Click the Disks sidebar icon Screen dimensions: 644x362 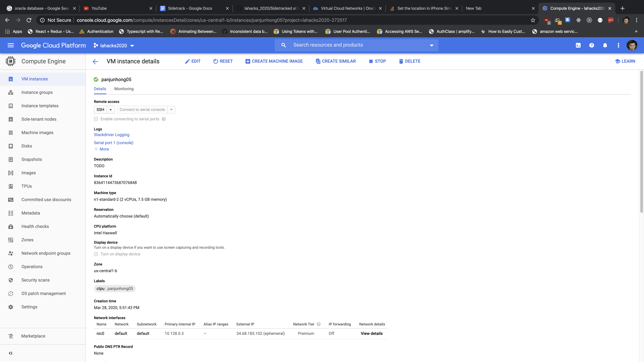point(11,146)
